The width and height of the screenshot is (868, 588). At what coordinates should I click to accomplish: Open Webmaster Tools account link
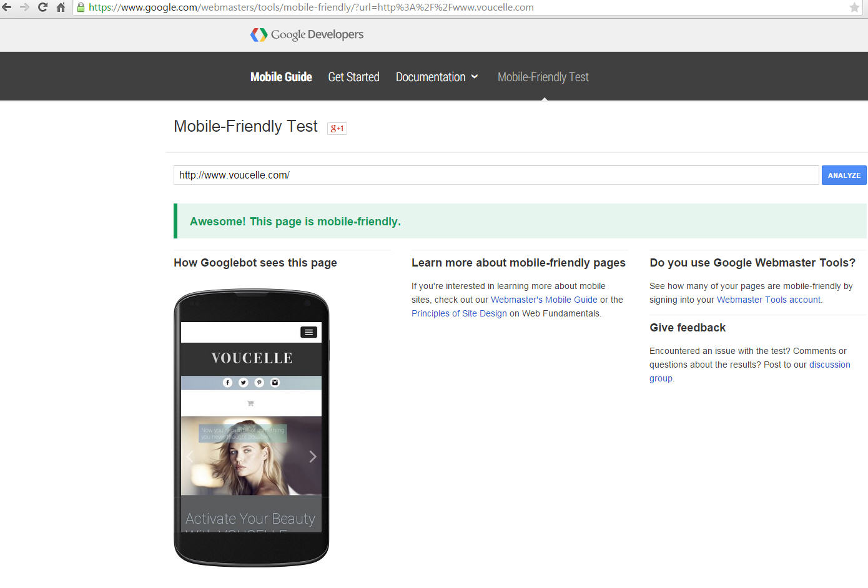point(769,300)
